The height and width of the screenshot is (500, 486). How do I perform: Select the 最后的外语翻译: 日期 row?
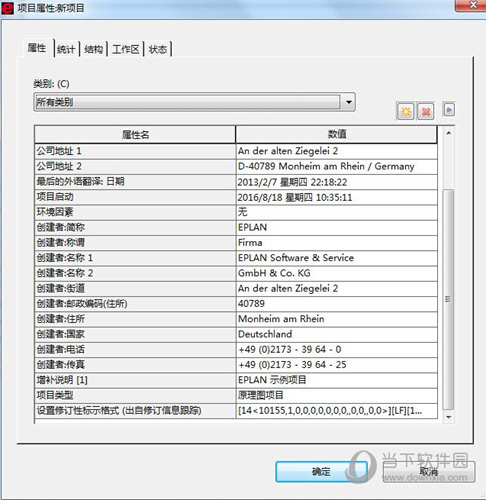tap(236, 182)
